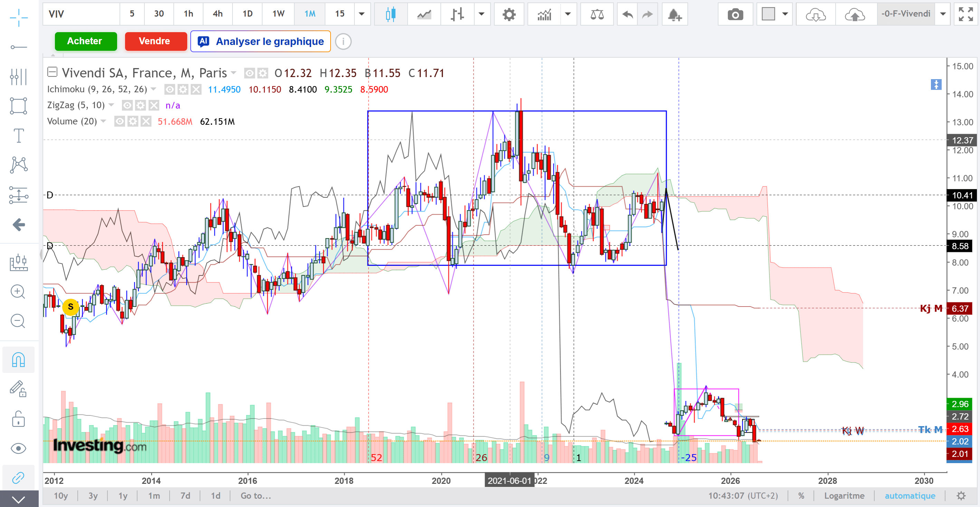Toggle visibility of the Vivendi SA series
This screenshot has height=507, width=980.
tap(249, 73)
